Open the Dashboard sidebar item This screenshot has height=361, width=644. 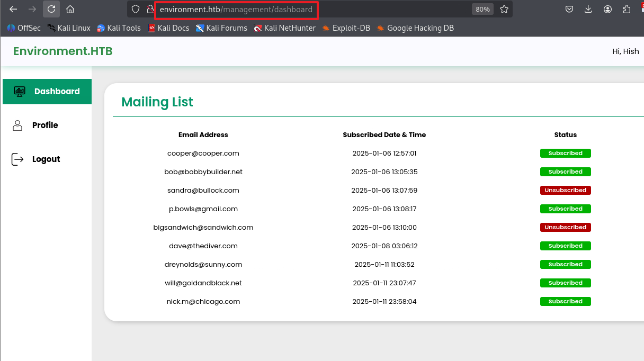click(47, 92)
